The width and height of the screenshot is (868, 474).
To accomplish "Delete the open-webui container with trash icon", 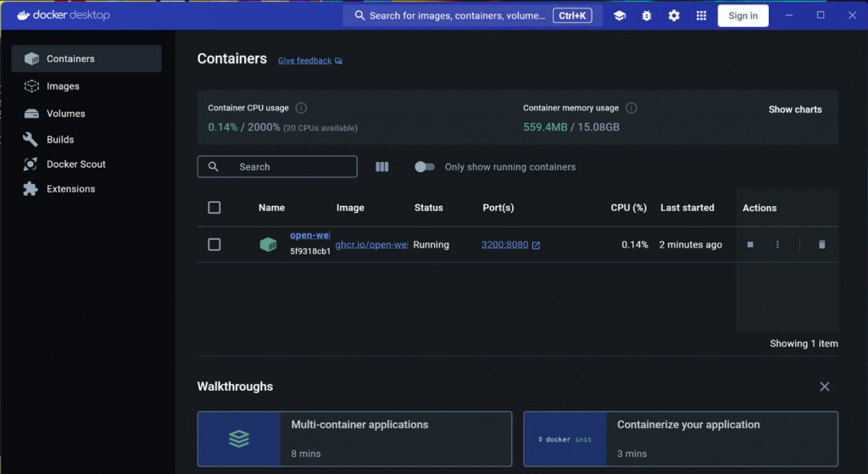I will pyautogui.click(x=822, y=244).
